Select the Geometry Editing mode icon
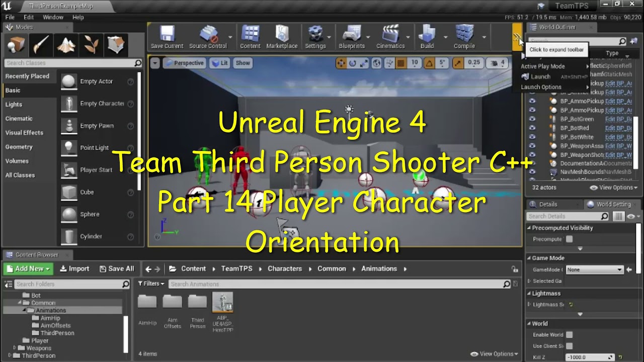The width and height of the screenshot is (644, 362). coord(117,45)
